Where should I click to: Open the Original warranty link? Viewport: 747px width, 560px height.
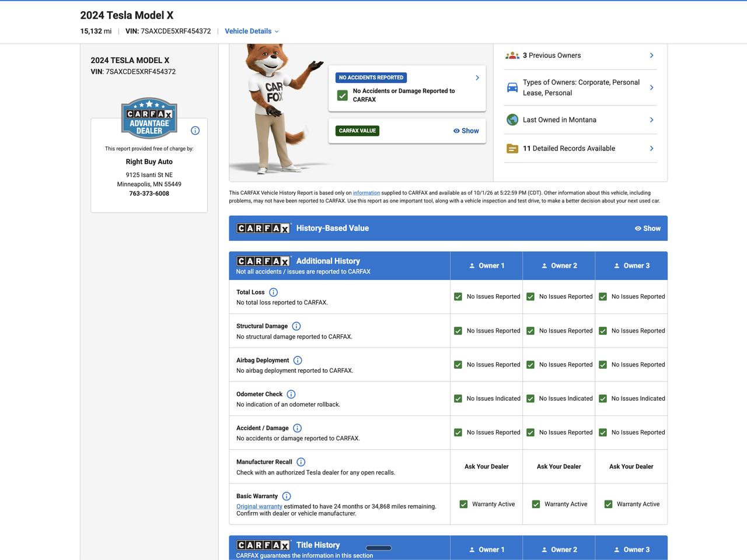click(x=259, y=506)
